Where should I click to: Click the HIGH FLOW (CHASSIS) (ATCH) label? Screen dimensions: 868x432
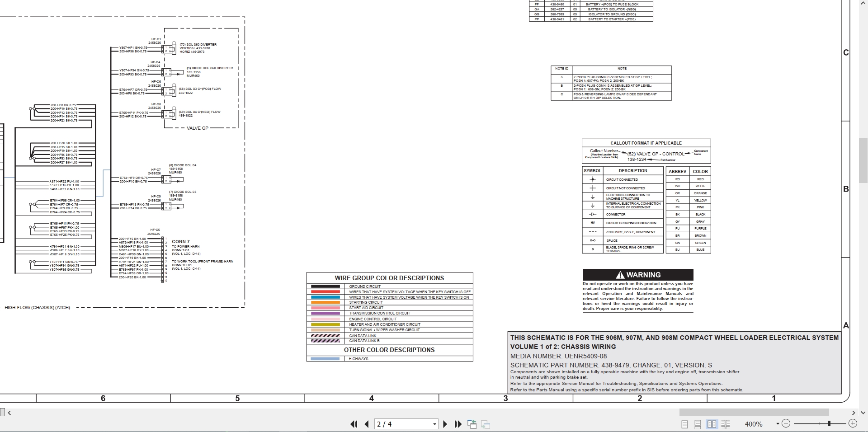38,308
